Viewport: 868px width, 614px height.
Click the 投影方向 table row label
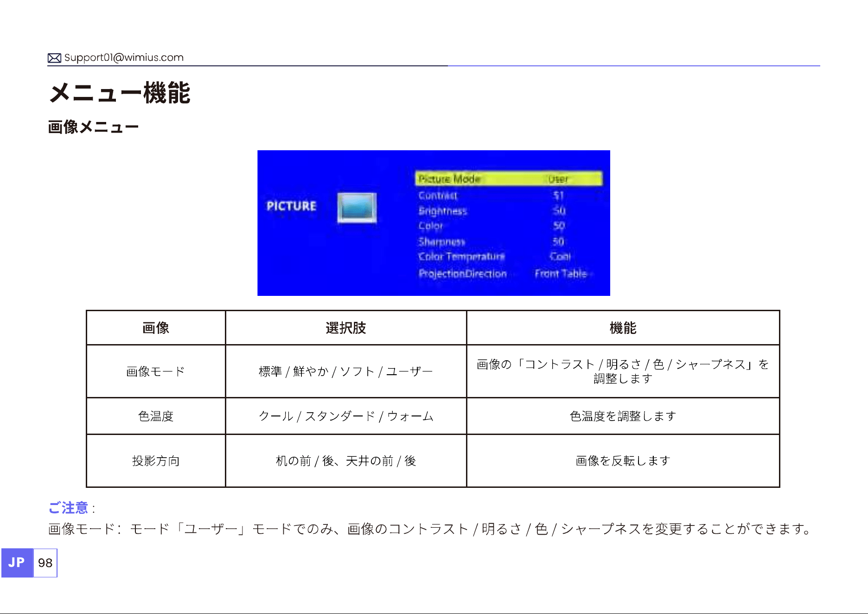point(156,460)
